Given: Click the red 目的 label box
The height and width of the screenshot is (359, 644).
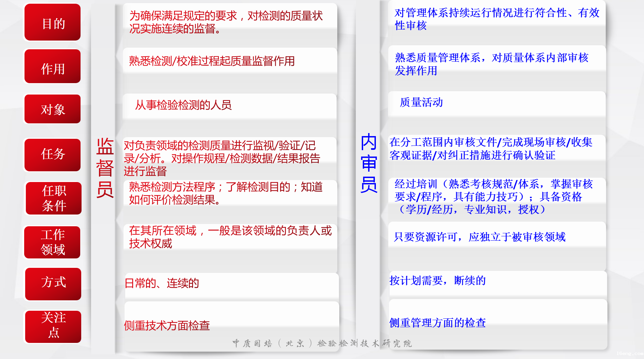Looking at the screenshot, I should click(52, 22).
